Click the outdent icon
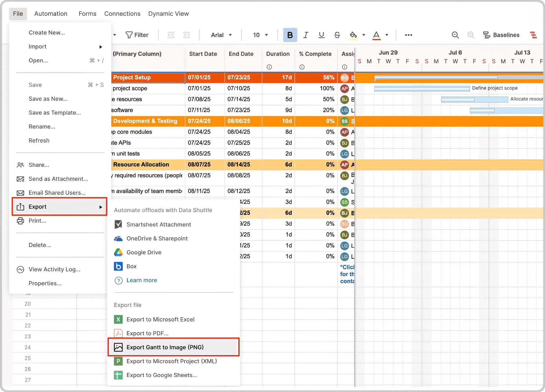 point(171,35)
